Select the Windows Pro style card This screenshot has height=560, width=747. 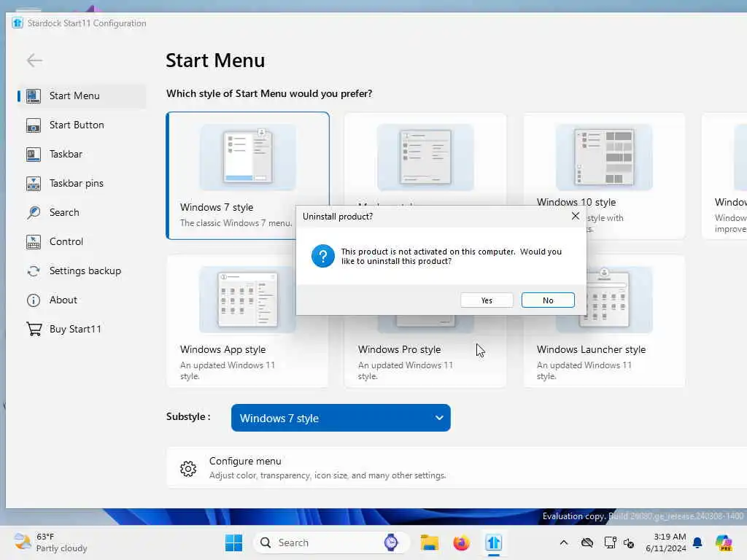(x=425, y=351)
